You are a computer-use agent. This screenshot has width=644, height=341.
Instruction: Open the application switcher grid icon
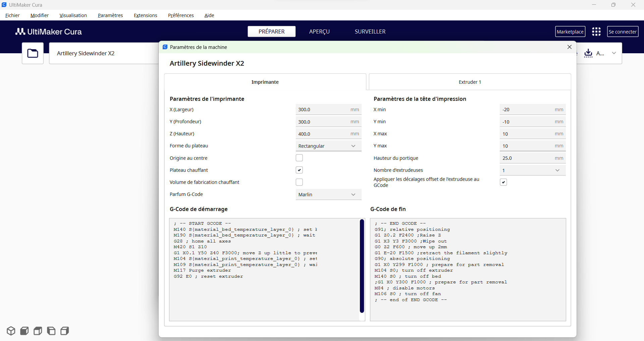(x=596, y=31)
